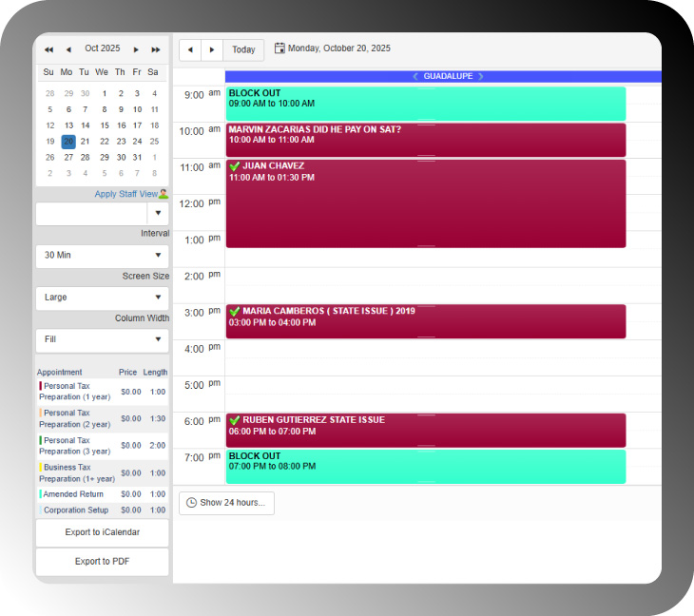Click red swatch for Personal Tax Preparation 1 year
The height and width of the screenshot is (616, 694).
(41, 386)
